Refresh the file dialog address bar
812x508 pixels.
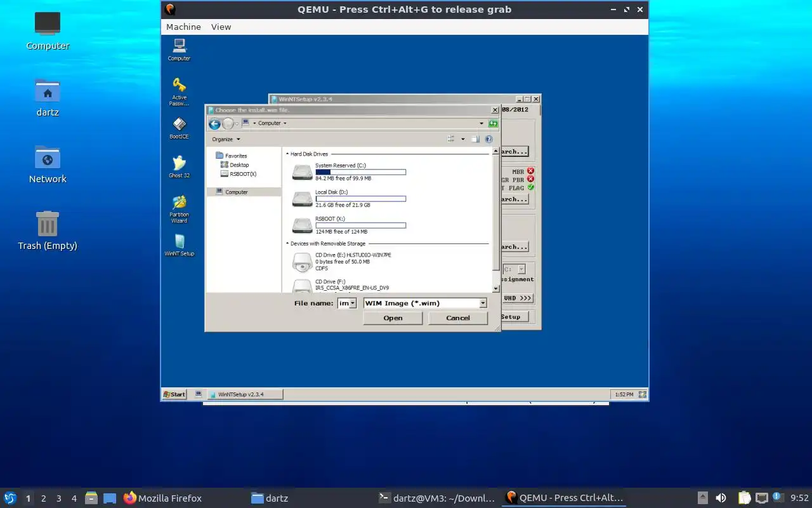pyautogui.click(x=493, y=123)
